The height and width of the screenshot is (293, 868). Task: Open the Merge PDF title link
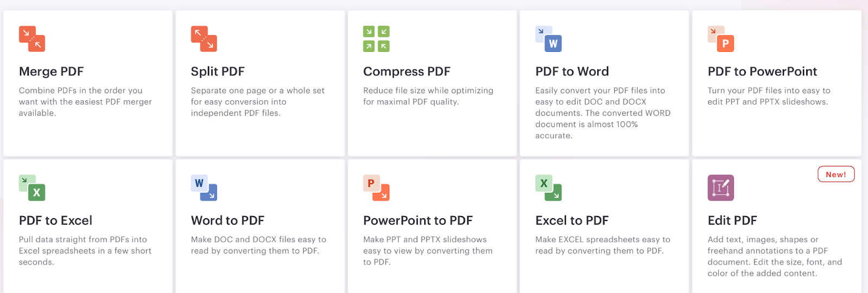tap(52, 71)
